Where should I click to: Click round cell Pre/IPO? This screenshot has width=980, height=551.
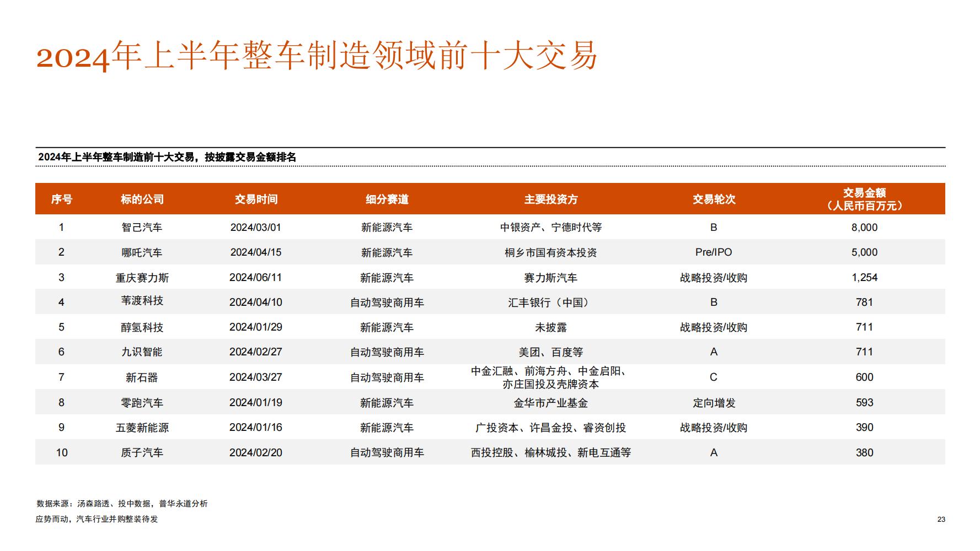point(714,252)
